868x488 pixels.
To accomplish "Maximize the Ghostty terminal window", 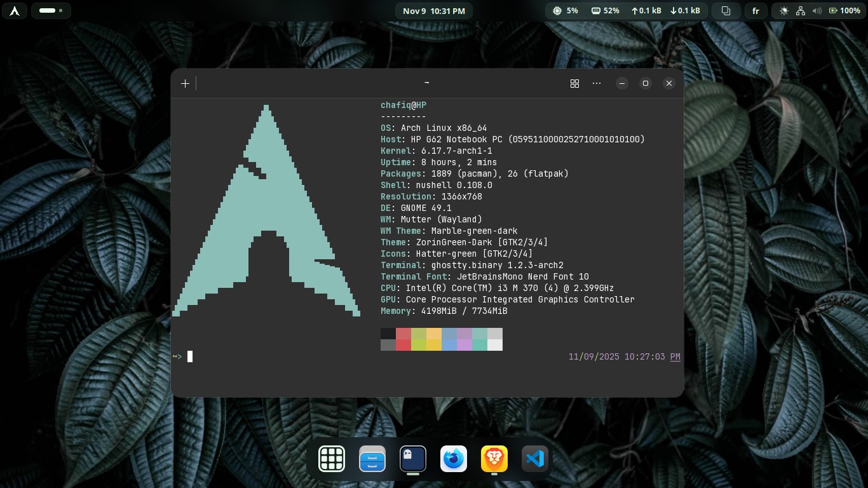I will tap(646, 83).
